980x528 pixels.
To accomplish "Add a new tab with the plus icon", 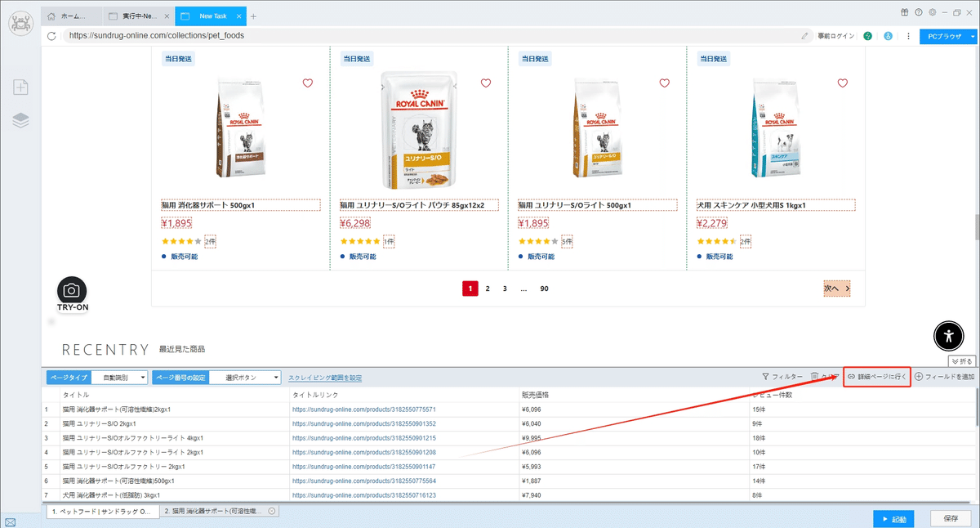I will pos(253,16).
